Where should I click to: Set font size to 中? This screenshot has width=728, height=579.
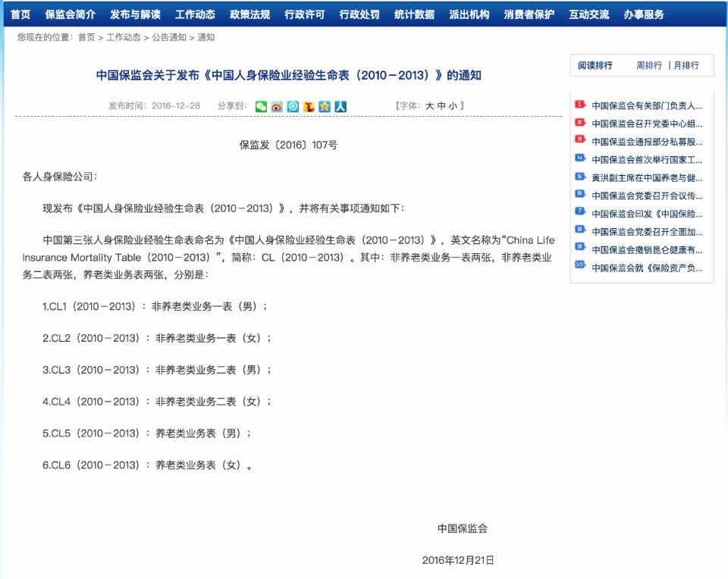click(441, 106)
